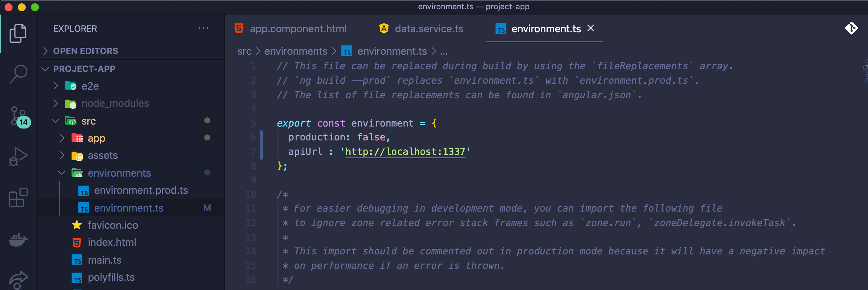The width and height of the screenshot is (868, 290).
Task: Collapse the PROJECT-APP section
Action: click(x=84, y=69)
